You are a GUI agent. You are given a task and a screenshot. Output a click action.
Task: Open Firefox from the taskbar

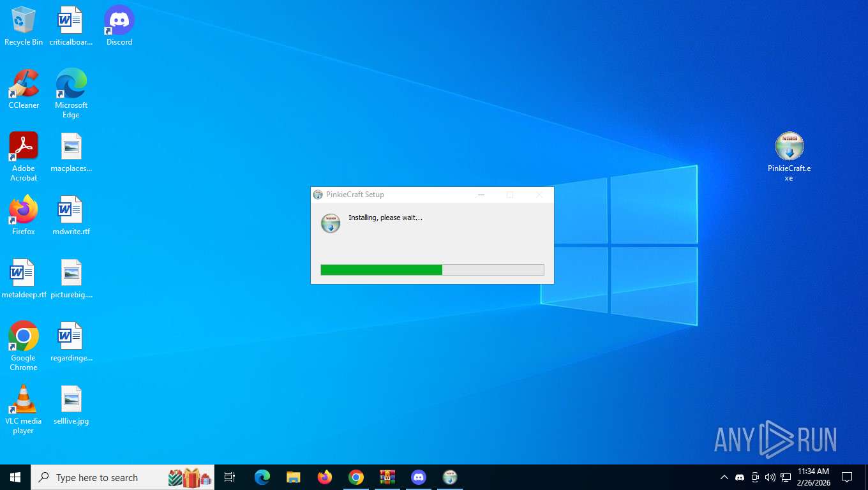tap(325, 477)
